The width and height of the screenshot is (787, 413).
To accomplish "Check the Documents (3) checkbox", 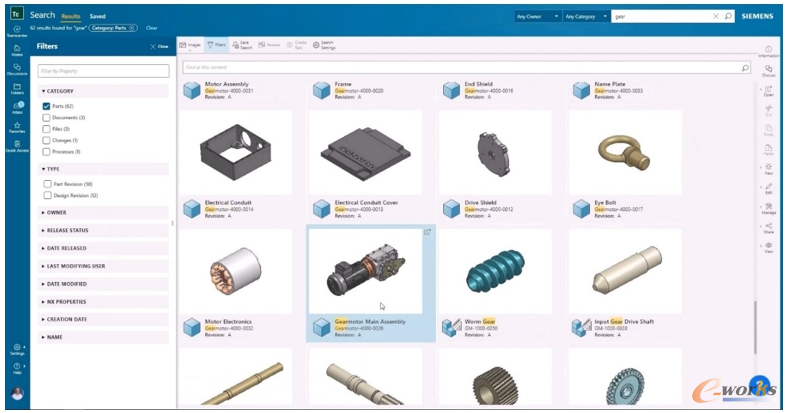I will (46, 117).
